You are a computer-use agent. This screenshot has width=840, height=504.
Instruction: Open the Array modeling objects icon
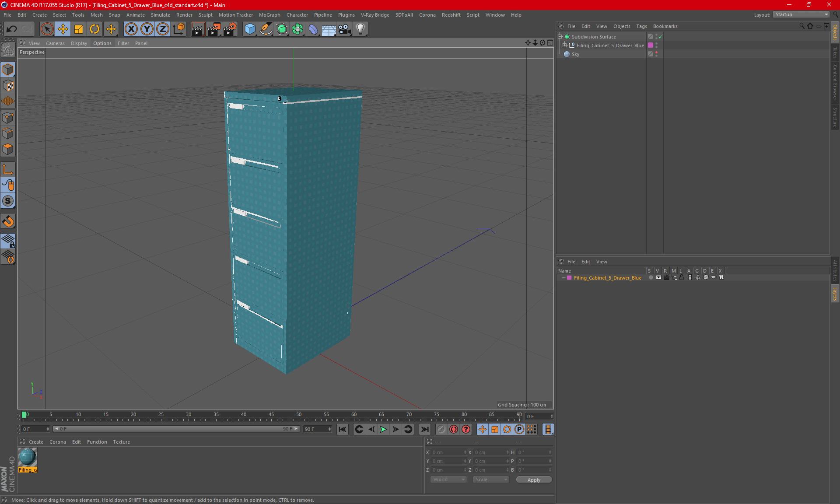[x=297, y=29]
